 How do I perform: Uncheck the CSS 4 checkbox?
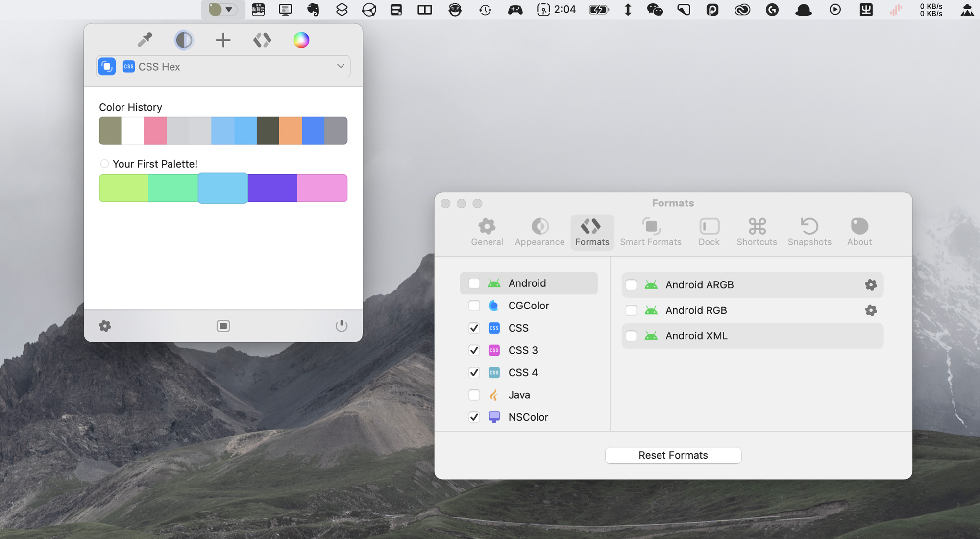point(474,372)
